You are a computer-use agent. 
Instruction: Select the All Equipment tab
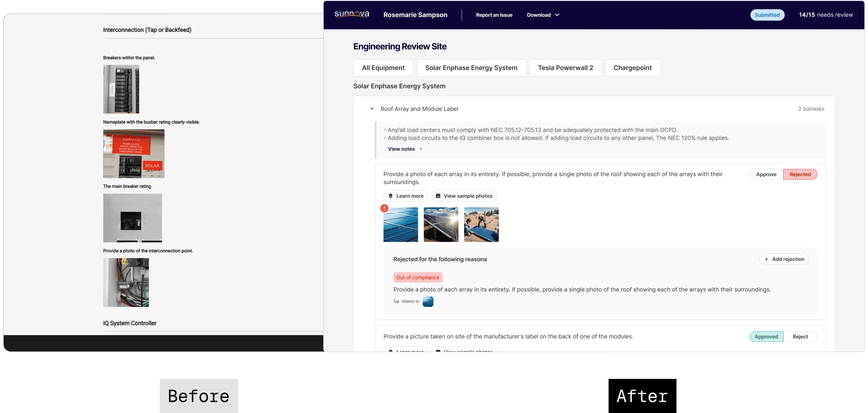tap(383, 68)
